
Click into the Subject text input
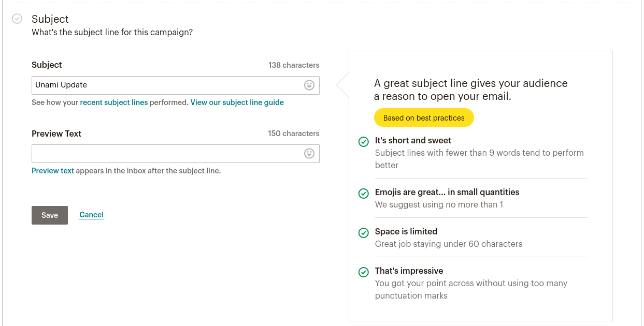(166, 85)
